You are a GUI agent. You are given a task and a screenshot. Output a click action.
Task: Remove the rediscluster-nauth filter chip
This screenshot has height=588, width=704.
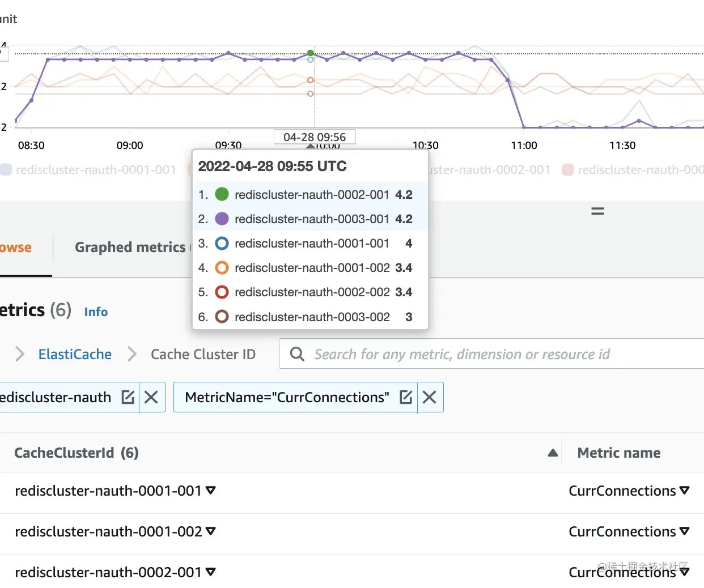pos(151,397)
